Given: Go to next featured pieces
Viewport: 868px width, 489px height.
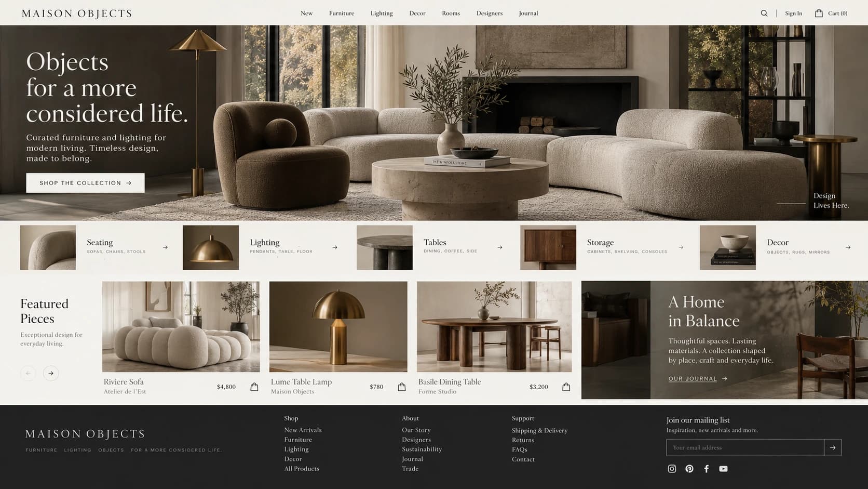Looking at the screenshot, I should click(51, 373).
